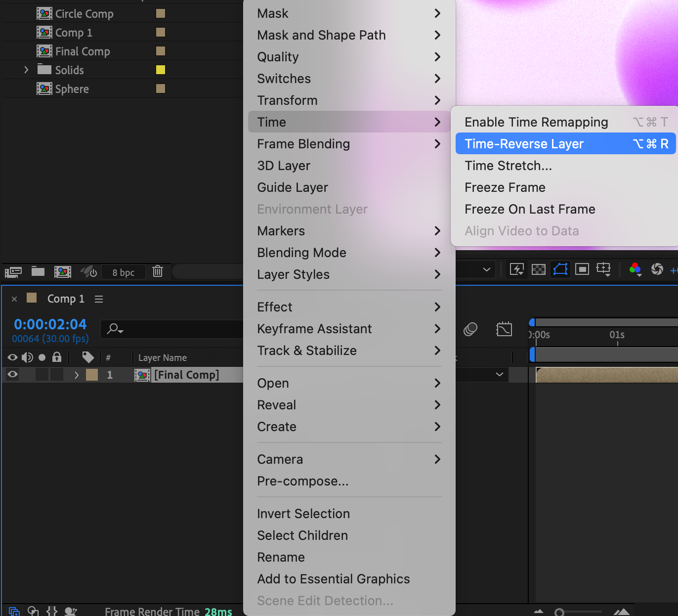Hide the Final Comp layer with eye switch
The image size is (678, 616).
pyautogui.click(x=13, y=374)
